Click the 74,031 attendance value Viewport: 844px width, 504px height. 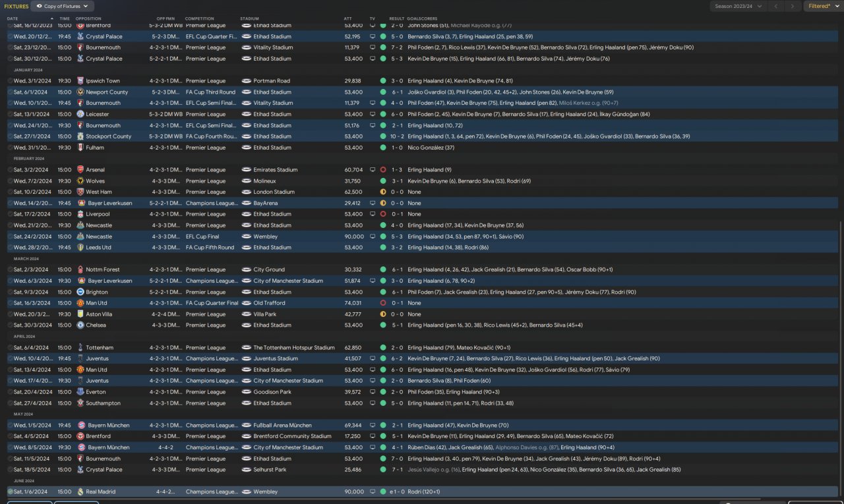(353, 303)
